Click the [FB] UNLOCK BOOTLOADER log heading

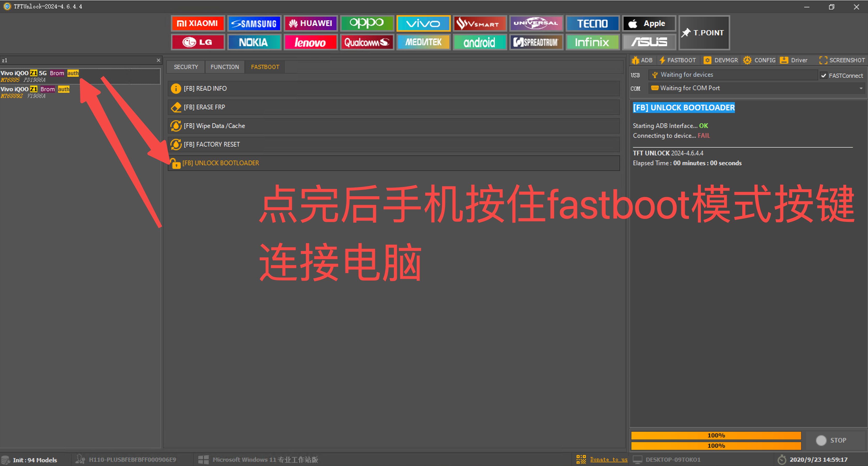click(x=684, y=107)
